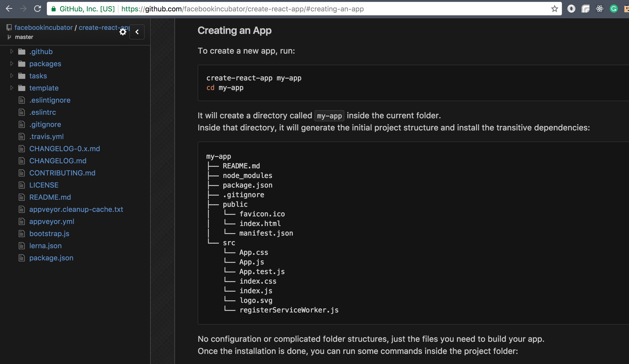
Task: Open README.md in the sidebar tree
Action: 50,197
